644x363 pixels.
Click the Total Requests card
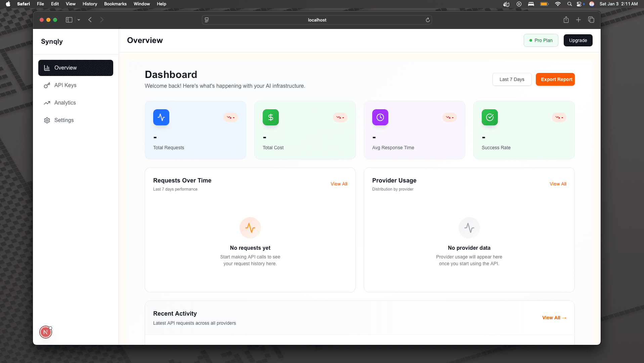(x=196, y=130)
